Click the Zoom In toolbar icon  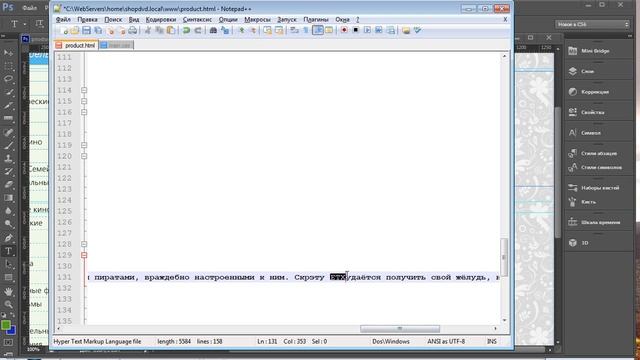click(241, 30)
